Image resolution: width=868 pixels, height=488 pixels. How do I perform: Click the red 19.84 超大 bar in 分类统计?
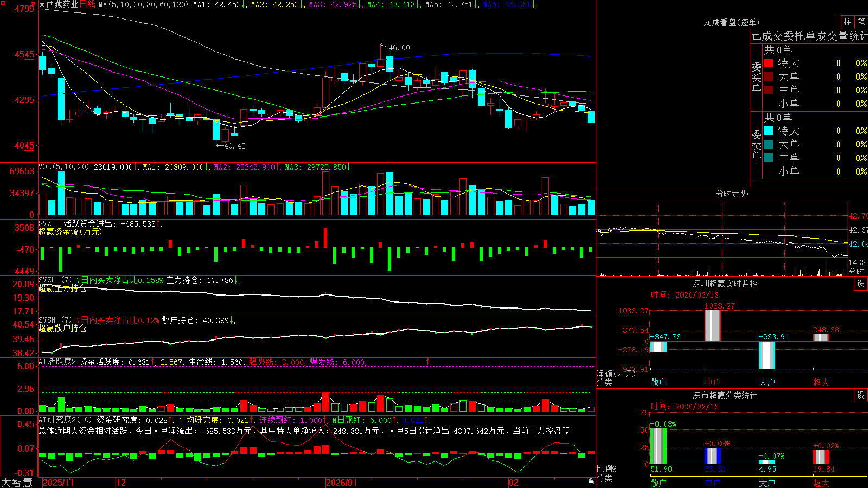[x=821, y=457]
